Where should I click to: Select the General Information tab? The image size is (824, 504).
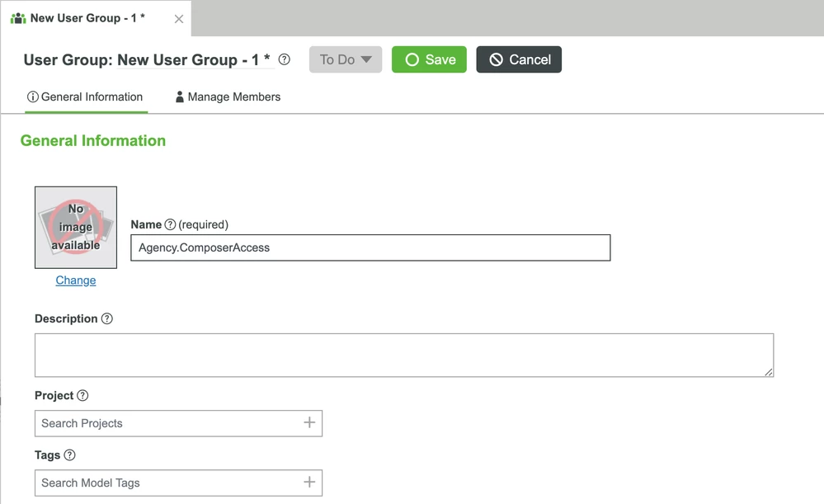(91, 97)
